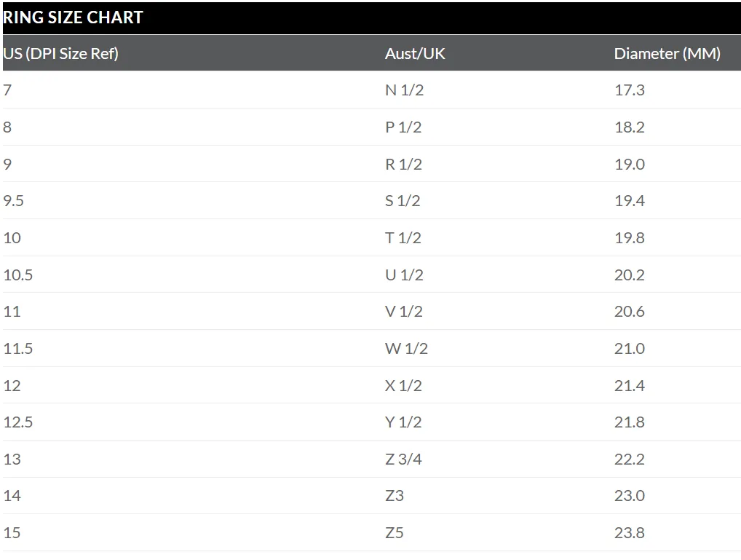Select the Aust/UK column header

(x=415, y=53)
